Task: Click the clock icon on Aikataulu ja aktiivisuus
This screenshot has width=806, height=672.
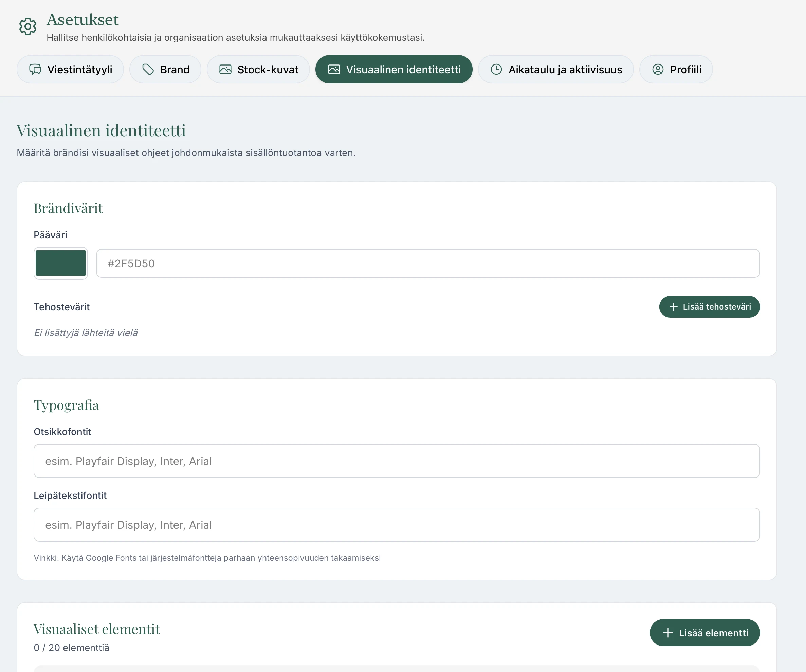Action: (x=496, y=70)
